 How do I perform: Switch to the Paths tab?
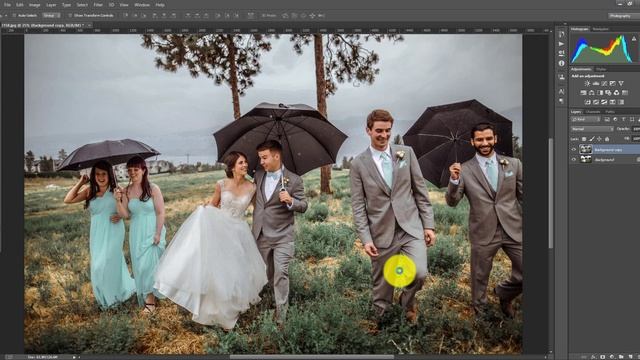pos(610,111)
